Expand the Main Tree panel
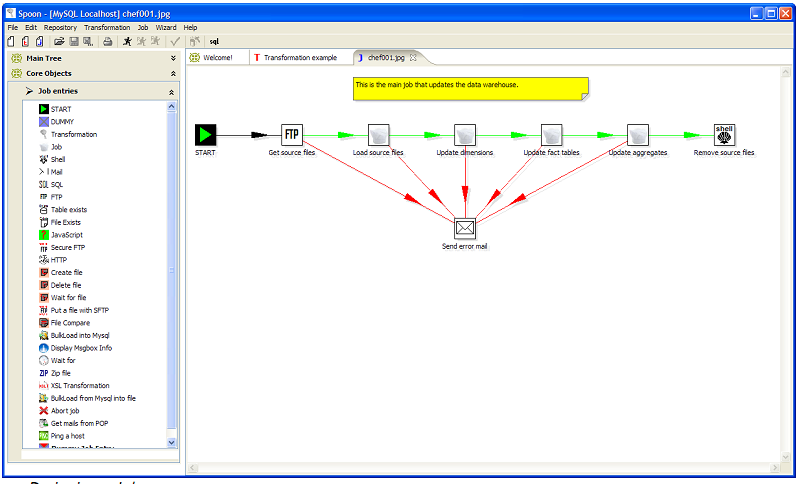The image size is (800, 484). pos(172,58)
